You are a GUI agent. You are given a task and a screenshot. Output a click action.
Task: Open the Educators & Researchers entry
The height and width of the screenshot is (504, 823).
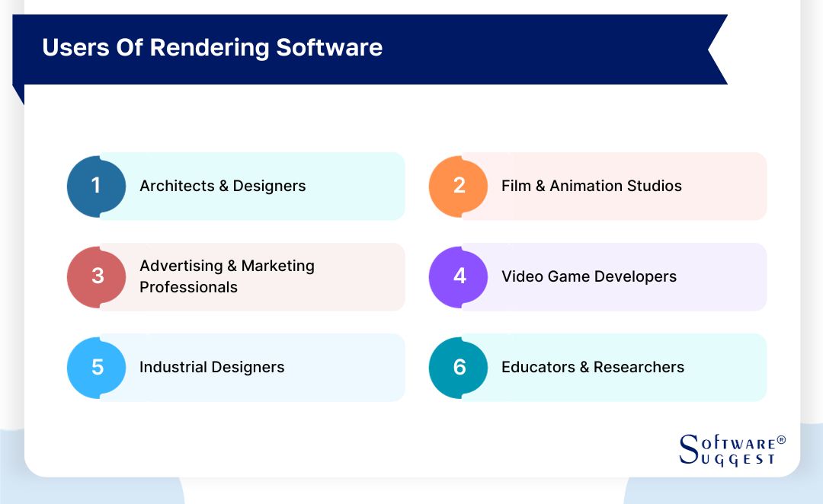592,367
